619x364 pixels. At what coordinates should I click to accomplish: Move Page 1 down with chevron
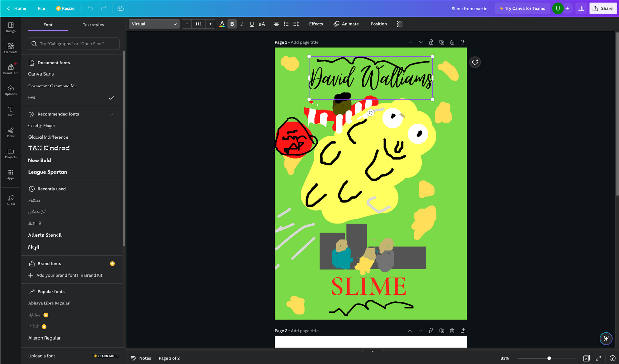click(420, 42)
